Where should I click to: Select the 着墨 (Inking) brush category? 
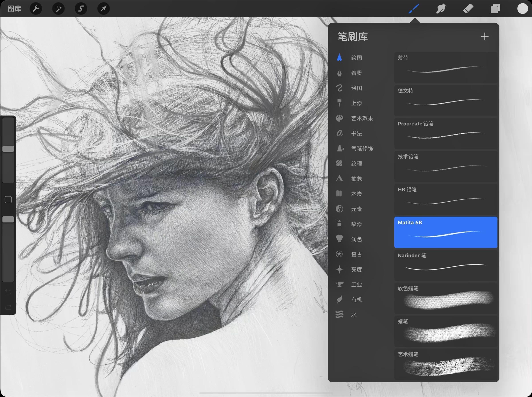(x=356, y=73)
